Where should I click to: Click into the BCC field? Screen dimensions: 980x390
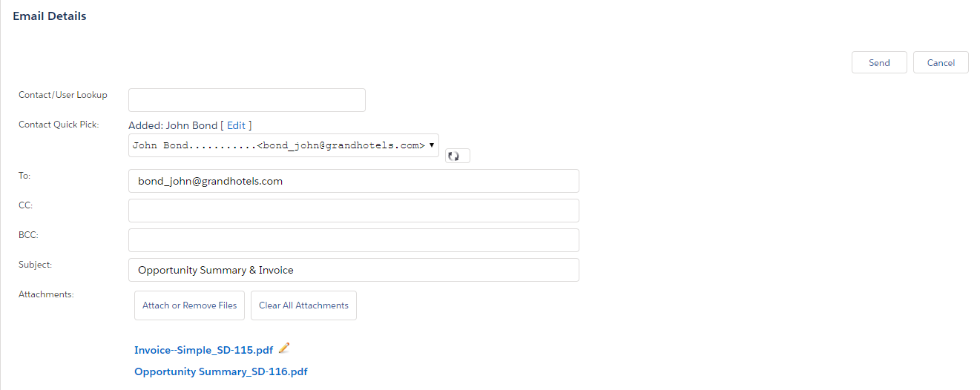354,240
